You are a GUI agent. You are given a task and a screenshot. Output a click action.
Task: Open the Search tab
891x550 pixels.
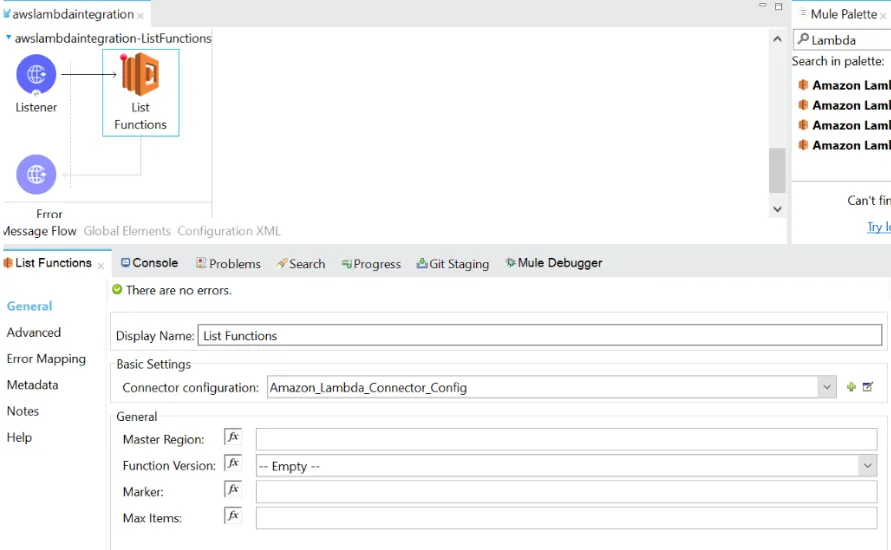click(301, 264)
